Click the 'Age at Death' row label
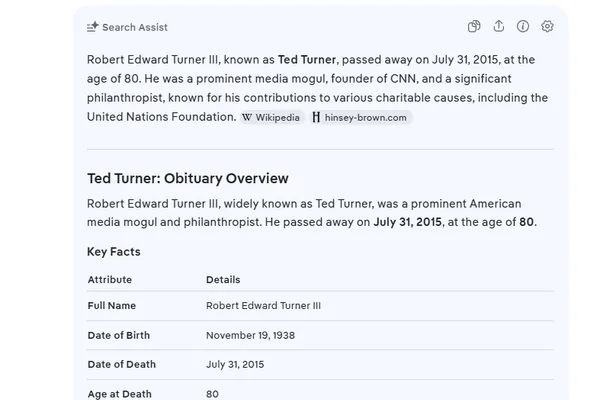600x400 pixels. coord(119,394)
